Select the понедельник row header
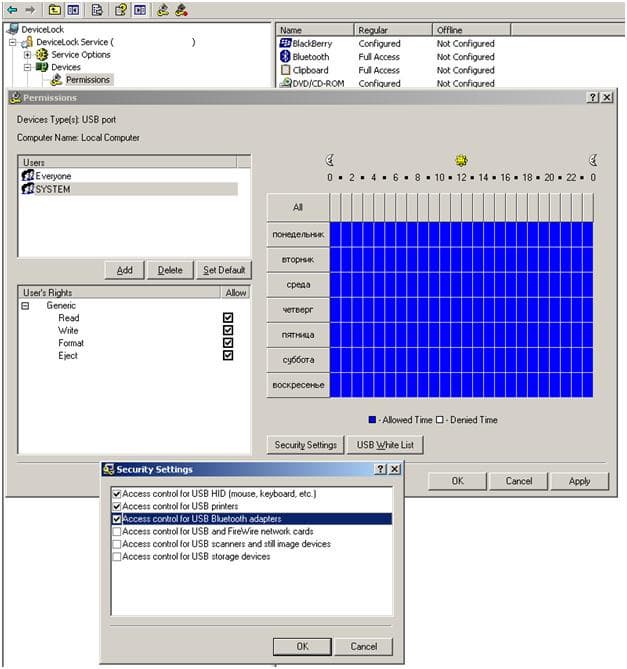Viewport: 627px width, 669px height. pos(298,234)
